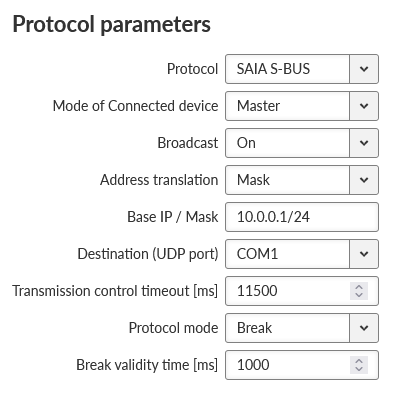Open the Destination UDP port arrow
Viewport: 400px width, 397px height.
[364, 254]
